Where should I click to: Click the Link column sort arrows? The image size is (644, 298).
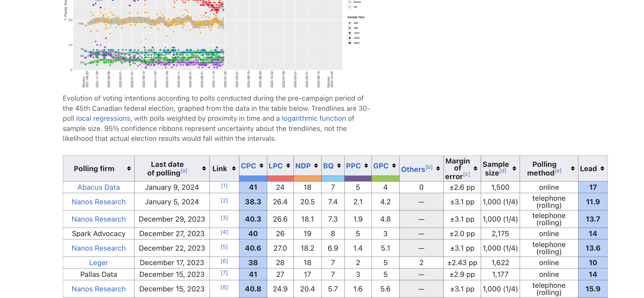click(234, 169)
